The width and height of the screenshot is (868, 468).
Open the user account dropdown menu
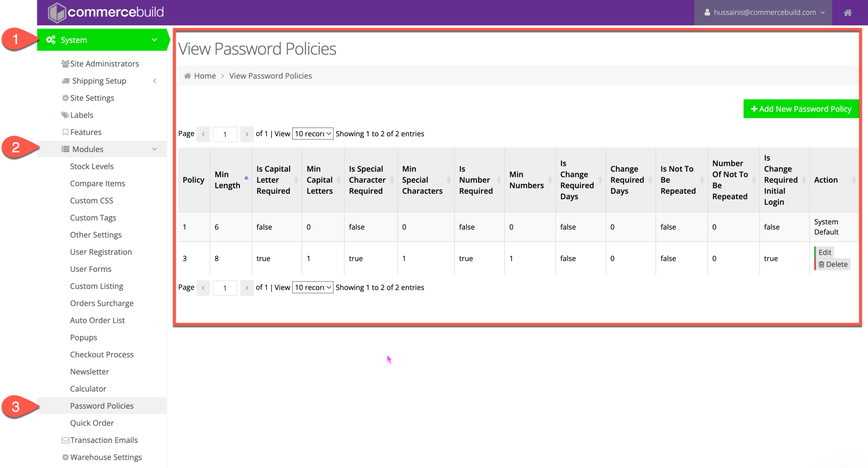click(764, 13)
